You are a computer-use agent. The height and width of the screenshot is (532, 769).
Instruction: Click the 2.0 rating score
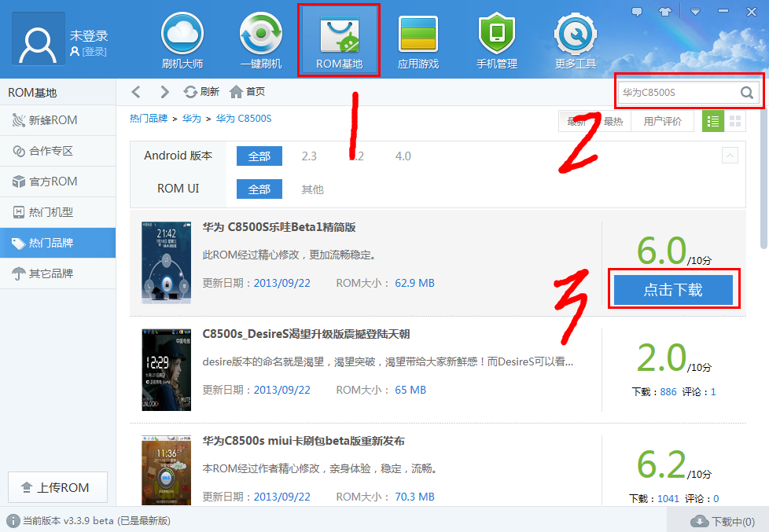(661, 358)
